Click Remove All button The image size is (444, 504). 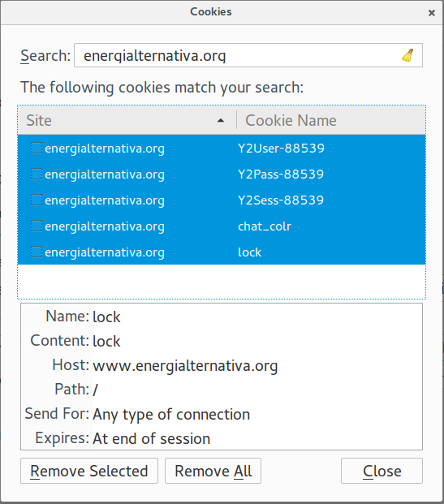pos(213,471)
